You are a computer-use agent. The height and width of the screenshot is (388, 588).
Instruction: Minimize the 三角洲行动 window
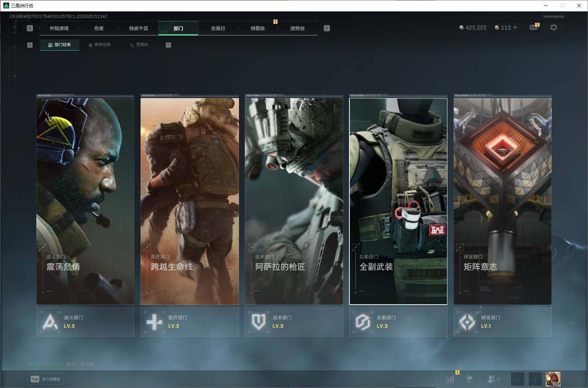(x=546, y=6)
